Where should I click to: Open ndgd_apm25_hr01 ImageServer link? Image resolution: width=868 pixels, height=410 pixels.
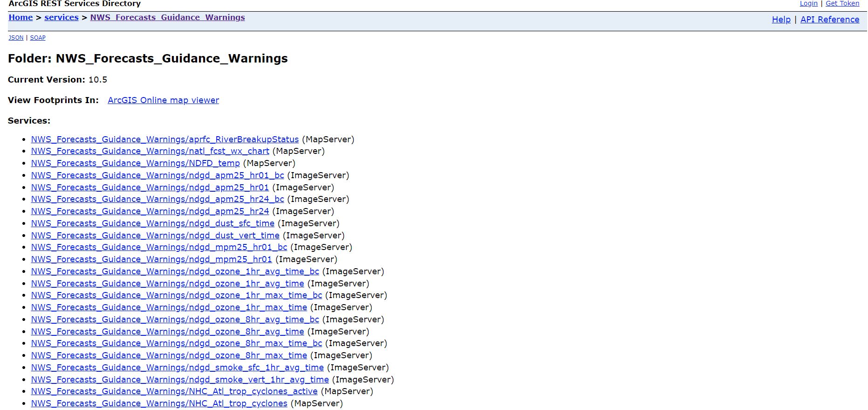[150, 188]
